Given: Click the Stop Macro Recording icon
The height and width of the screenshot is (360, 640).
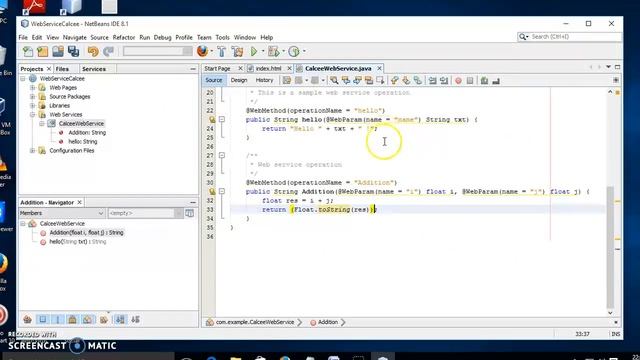Looking at the screenshot, I should click(470, 81).
